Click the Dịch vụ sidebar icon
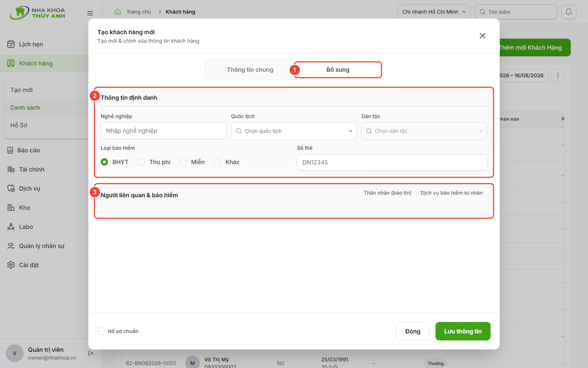Viewport: 588px width, 368px height. (11, 188)
